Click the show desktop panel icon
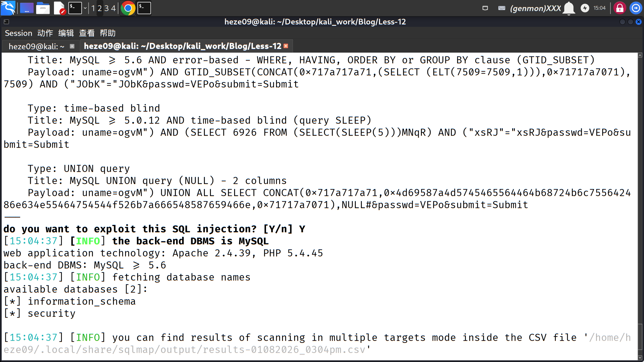Screen dimensions: 644x362 tap(27, 8)
